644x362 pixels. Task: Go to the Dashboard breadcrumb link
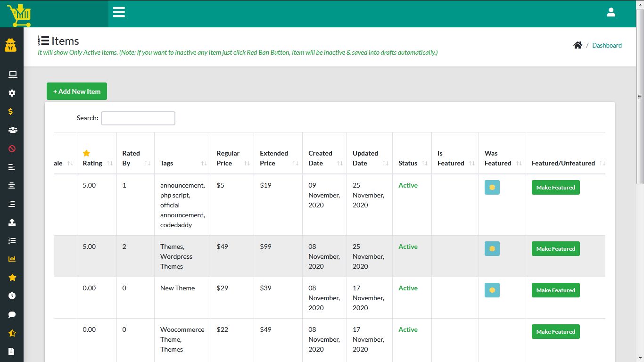pyautogui.click(x=607, y=45)
